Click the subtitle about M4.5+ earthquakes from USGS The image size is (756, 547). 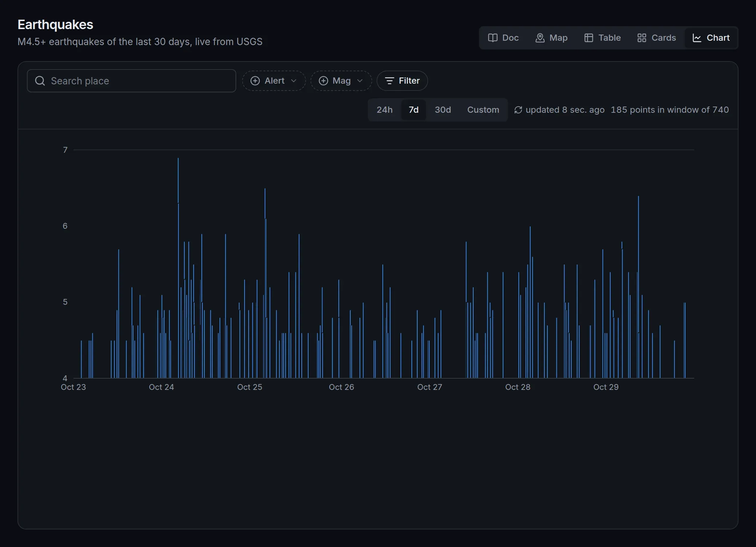tap(140, 42)
